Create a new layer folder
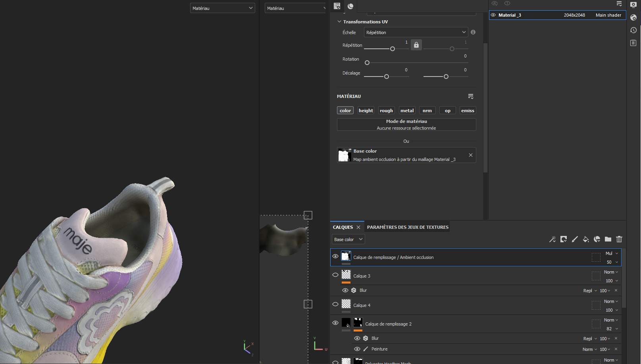 click(608, 239)
